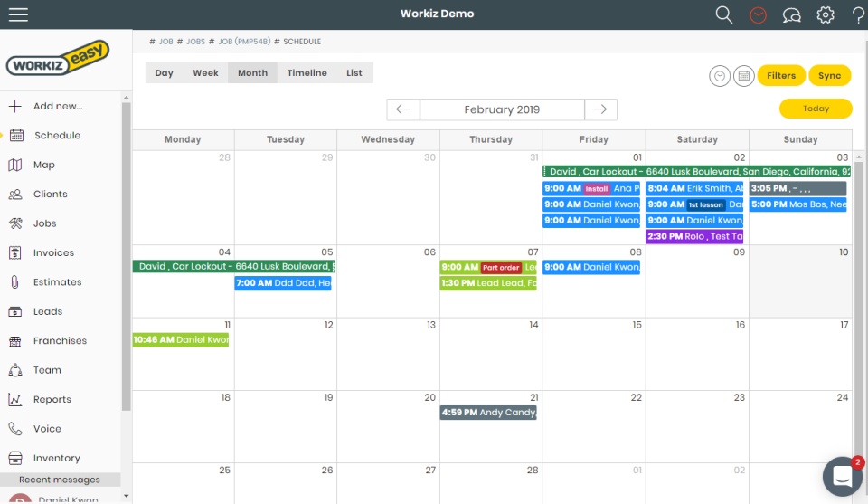Open 2:30 PM Rolo Test event
This screenshot has width=868, height=504.
point(694,236)
